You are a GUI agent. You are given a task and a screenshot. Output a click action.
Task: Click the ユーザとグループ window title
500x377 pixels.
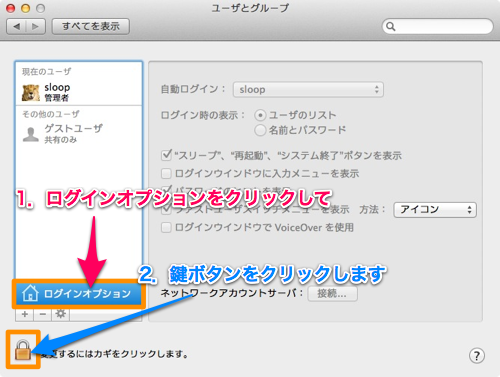[250, 8]
